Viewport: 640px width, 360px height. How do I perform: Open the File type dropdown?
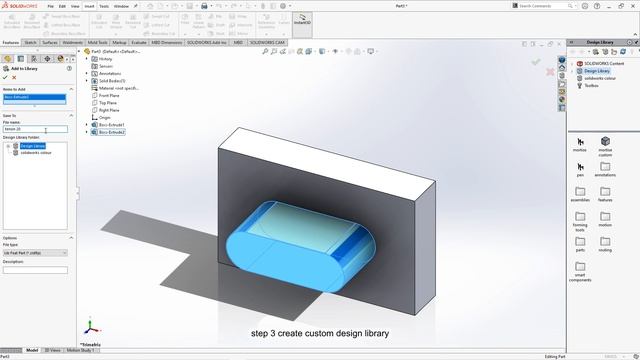[x=35, y=253]
